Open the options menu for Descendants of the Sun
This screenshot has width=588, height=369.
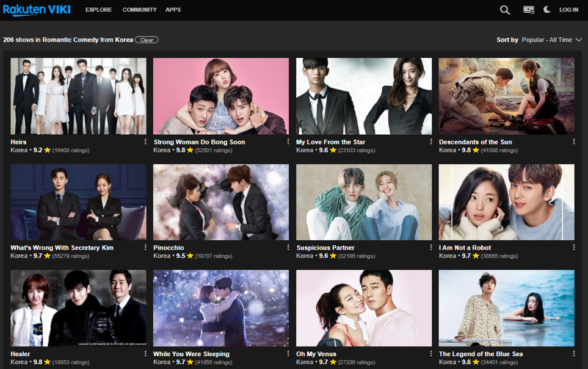[x=573, y=141]
